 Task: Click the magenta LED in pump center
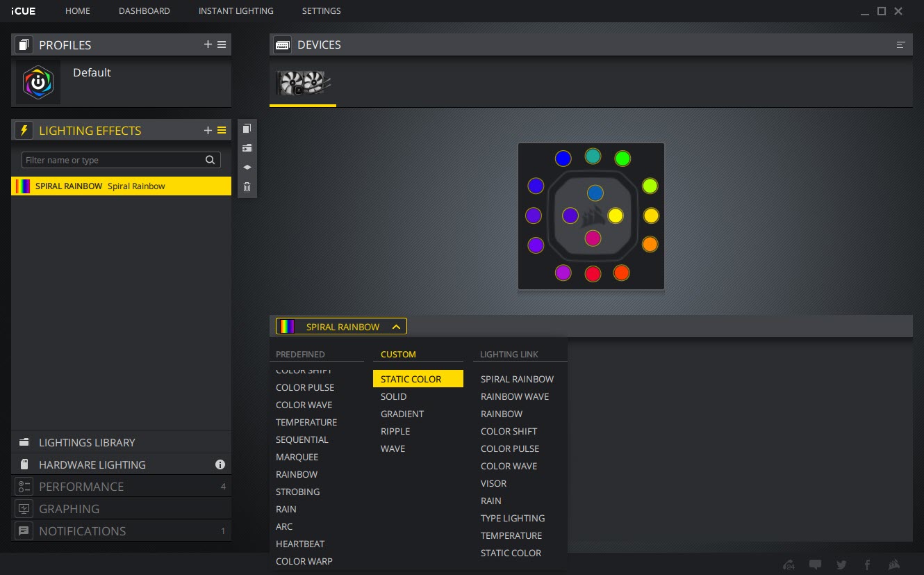[x=593, y=238]
